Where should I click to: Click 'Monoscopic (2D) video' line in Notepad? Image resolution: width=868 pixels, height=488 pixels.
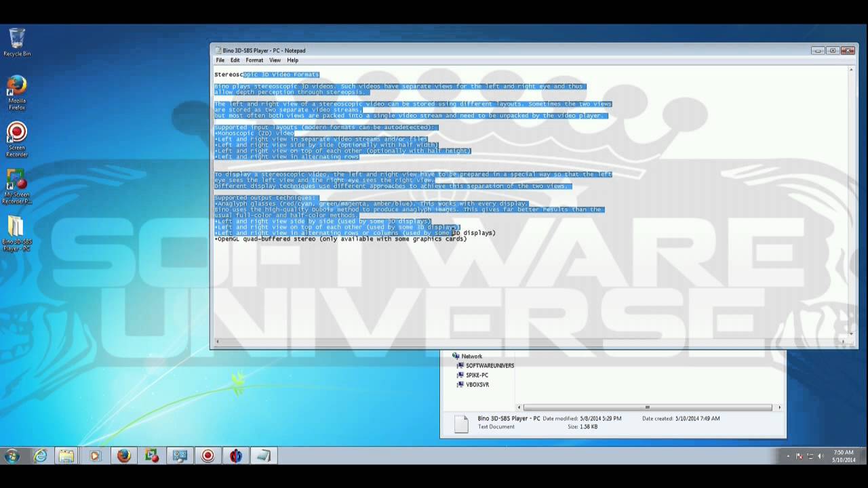pyautogui.click(x=254, y=133)
